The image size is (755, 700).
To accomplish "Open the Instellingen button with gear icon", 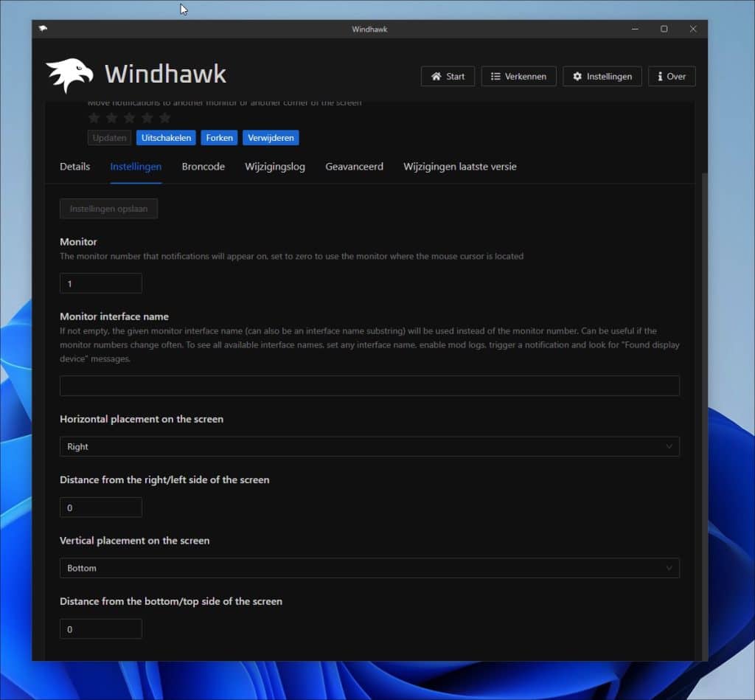I will tap(602, 76).
